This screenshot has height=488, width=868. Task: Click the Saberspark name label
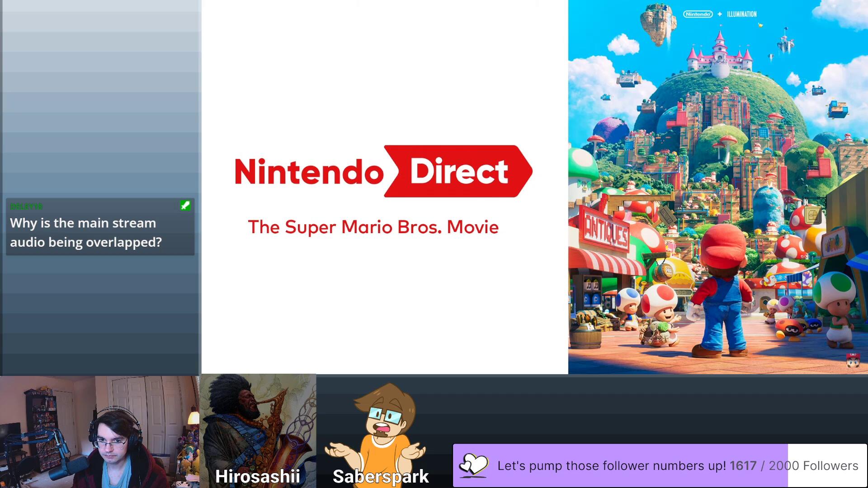pyautogui.click(x=381, y=476)
